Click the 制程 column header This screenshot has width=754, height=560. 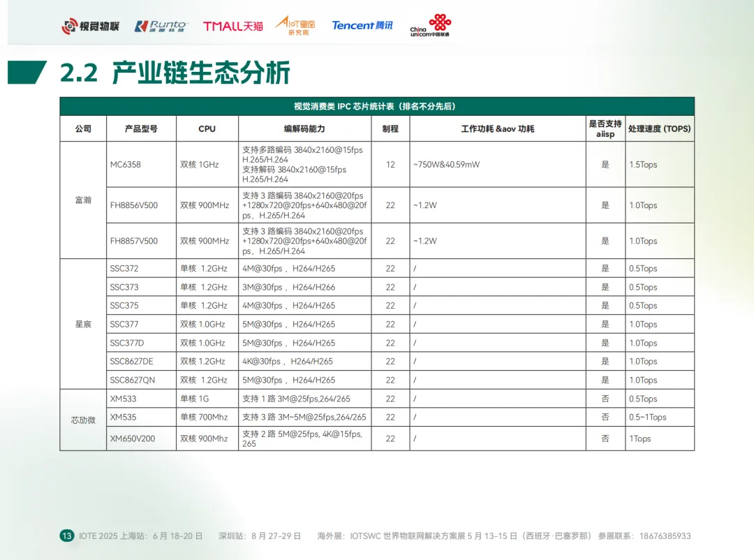[390, 129]
